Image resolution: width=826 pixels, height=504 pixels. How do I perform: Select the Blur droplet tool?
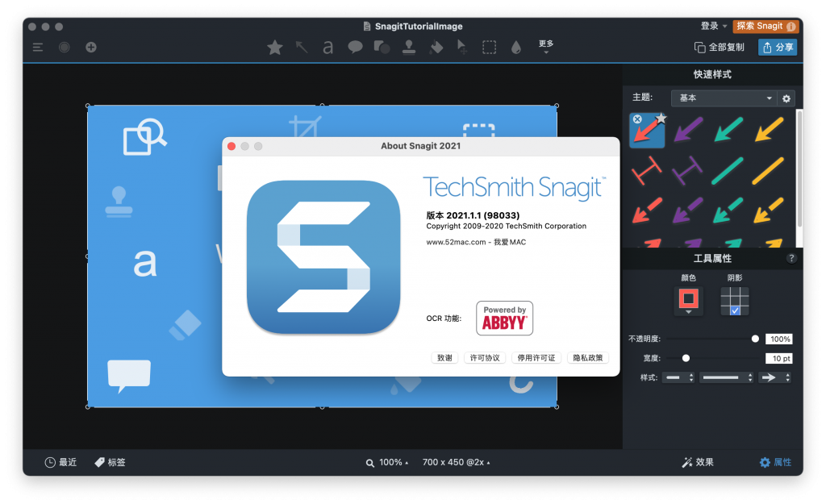516,48
